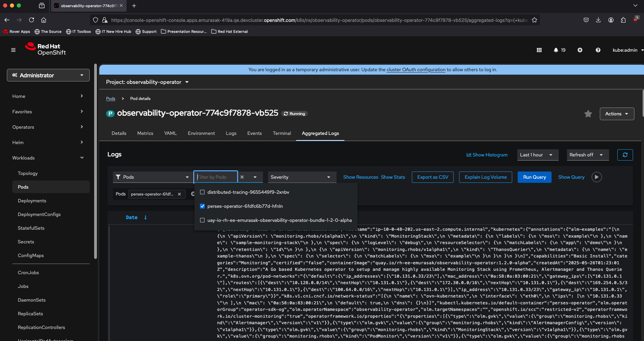Reload the browser page
Image resolution: width=644 pixels, height=341 pixels.
click(x=31, y=20)
